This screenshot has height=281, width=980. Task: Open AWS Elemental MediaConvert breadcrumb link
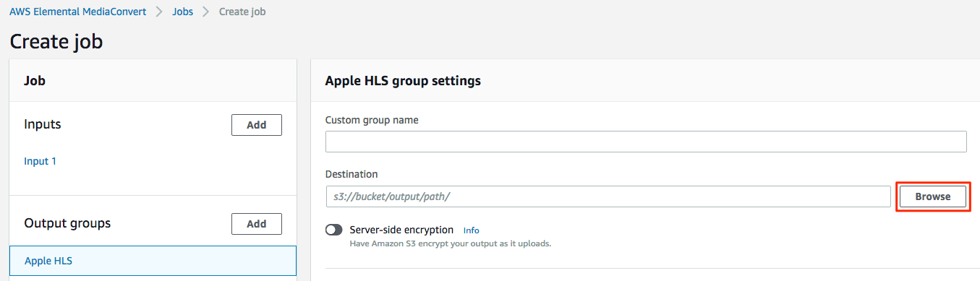click(77, 12)
